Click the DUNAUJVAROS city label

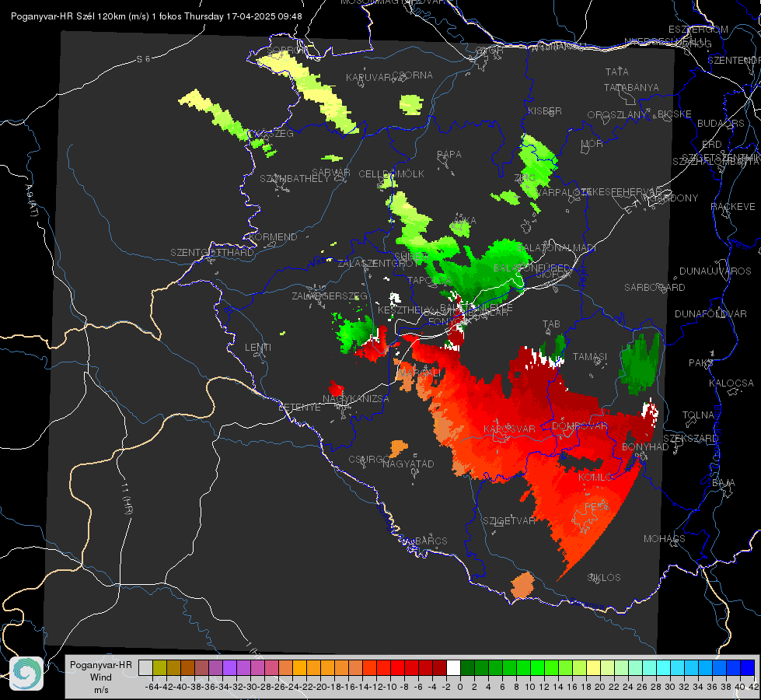coord(715,271)
